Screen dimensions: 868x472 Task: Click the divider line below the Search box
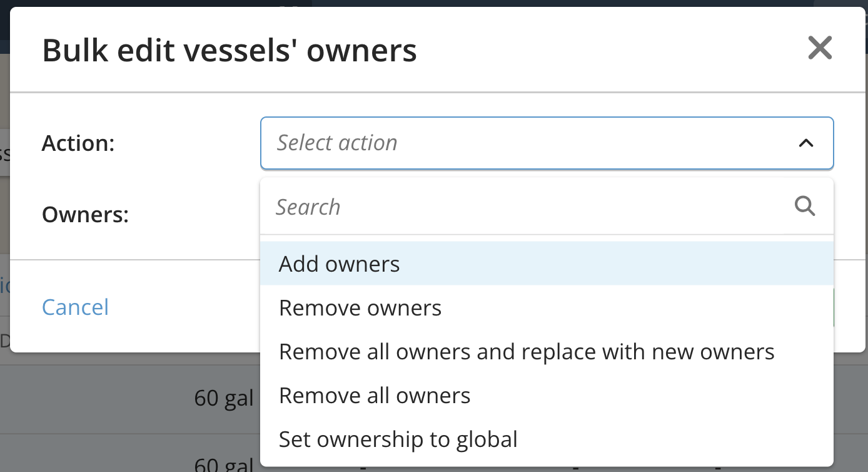coord(547,235)
